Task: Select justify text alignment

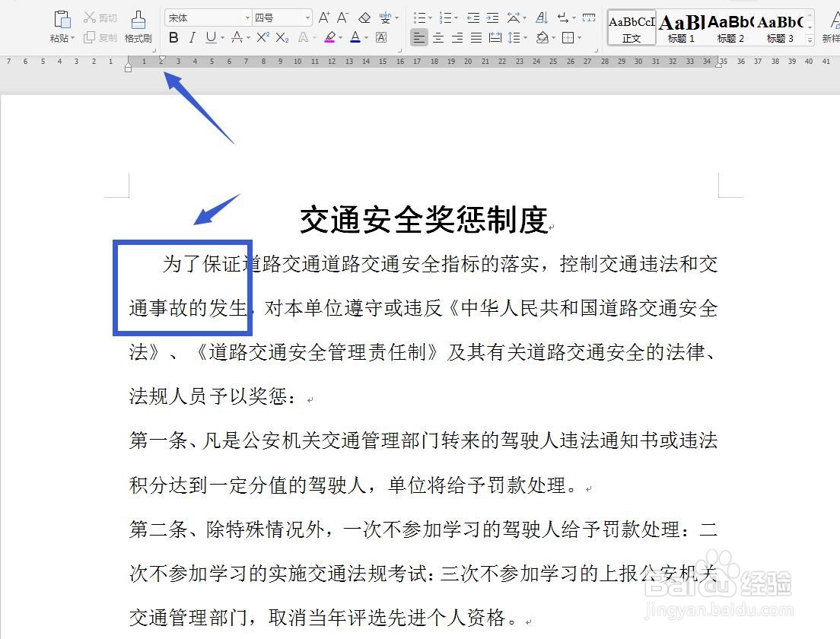Action: pos(476,37)
